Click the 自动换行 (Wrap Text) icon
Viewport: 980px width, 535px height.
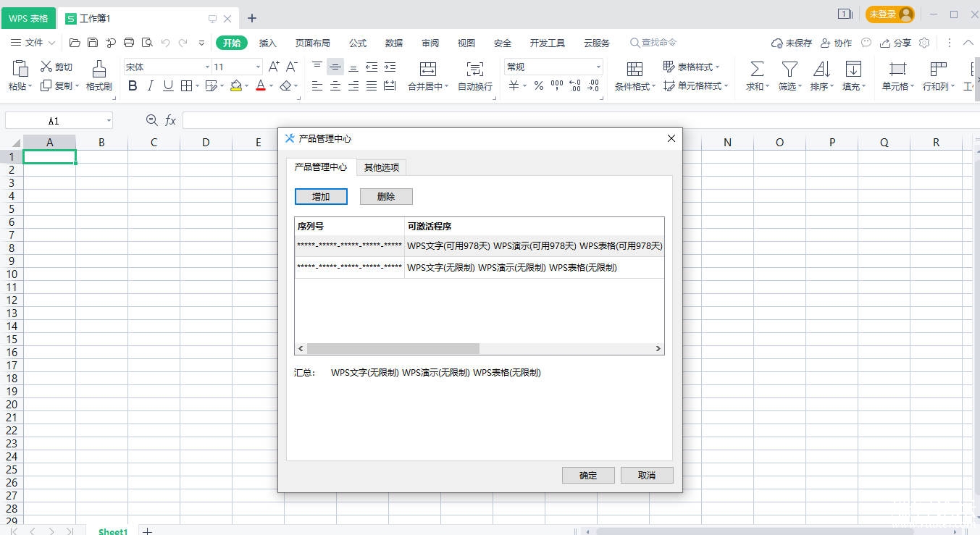tap(475, 69)
